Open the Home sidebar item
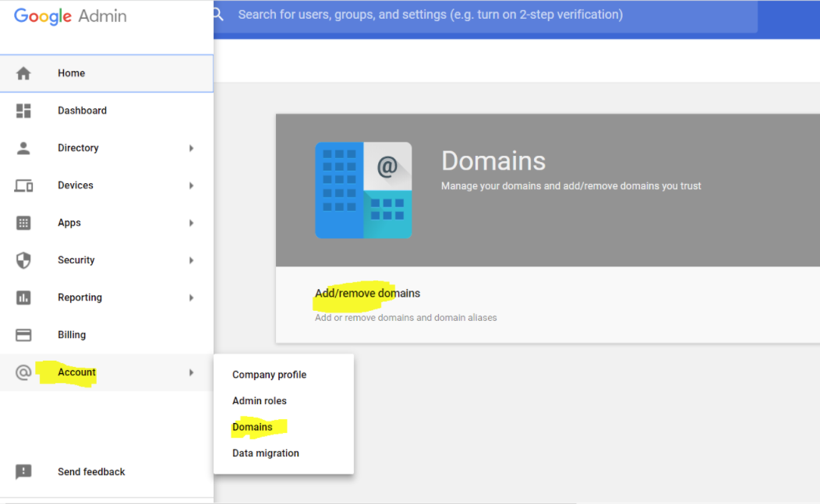Image resolution: width=820 pixels, height=504 pixels. [x=107, y=73]
